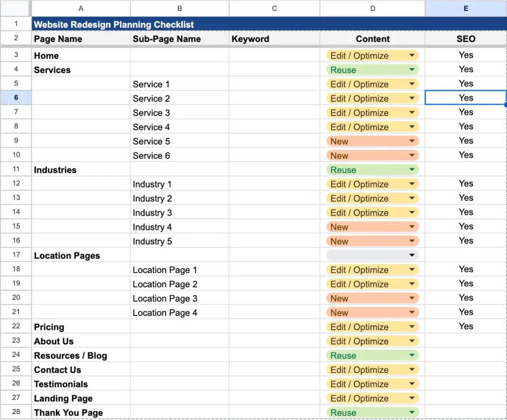This screenshot has width=507, height=420.
Task: Click the empty Keyword cell beside Home
Action: [x=274, y=55]
